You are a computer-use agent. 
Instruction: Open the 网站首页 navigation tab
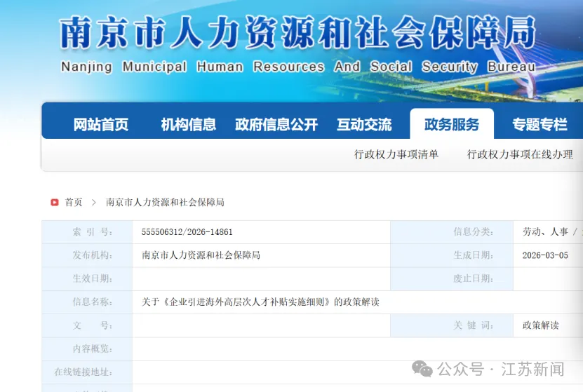tap(101, 125)
